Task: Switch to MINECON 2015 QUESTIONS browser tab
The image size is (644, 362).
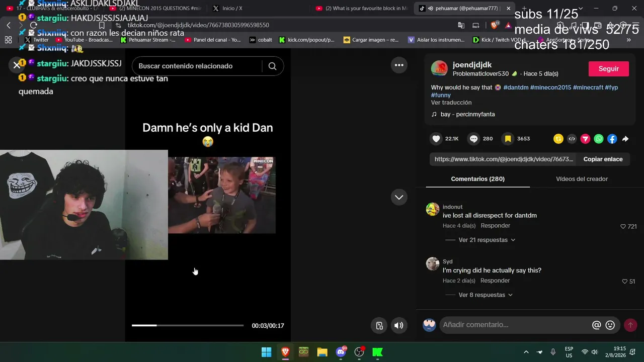Action: pos(154,9)
